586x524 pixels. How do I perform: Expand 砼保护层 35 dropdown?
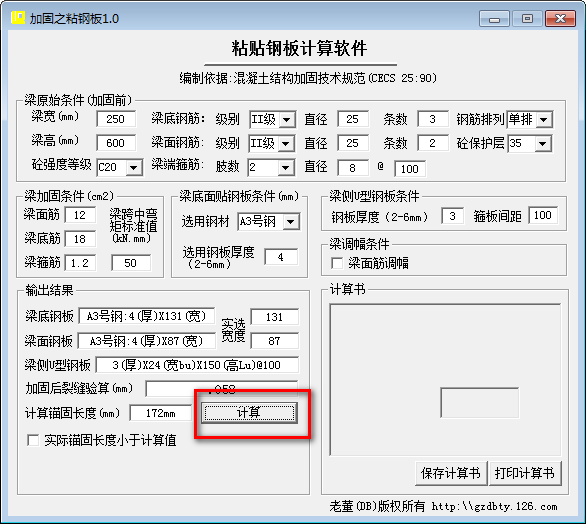coord(543,144)
